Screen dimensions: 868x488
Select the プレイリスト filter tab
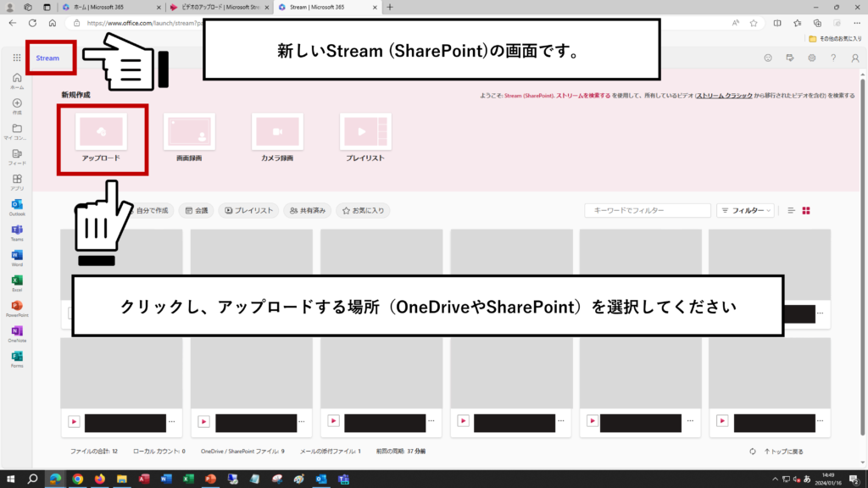click(x=248, y=210)
